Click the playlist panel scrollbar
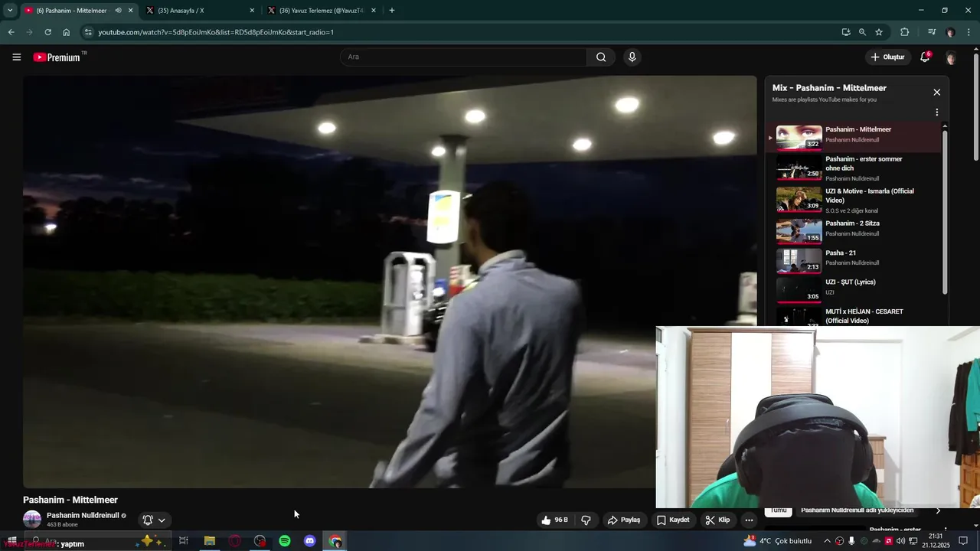 coord(945,213)
